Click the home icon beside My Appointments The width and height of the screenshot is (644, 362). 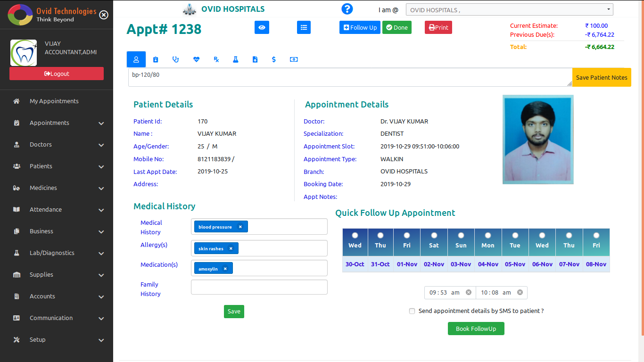17,101
